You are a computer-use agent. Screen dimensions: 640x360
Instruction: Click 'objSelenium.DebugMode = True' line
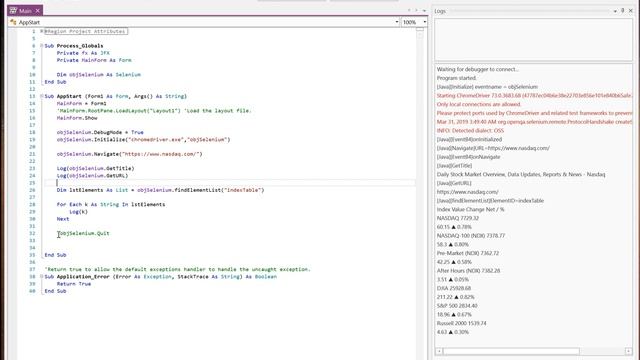(100, 132)
